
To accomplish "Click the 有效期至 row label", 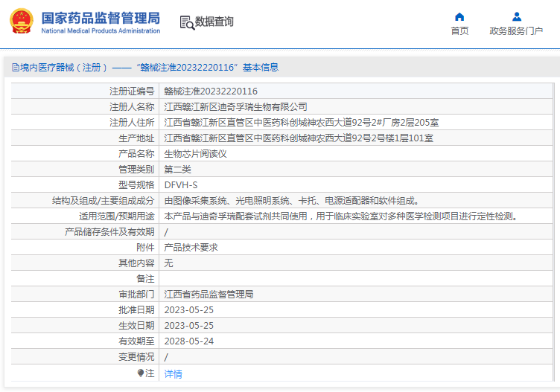I will [x=136, y=341].
